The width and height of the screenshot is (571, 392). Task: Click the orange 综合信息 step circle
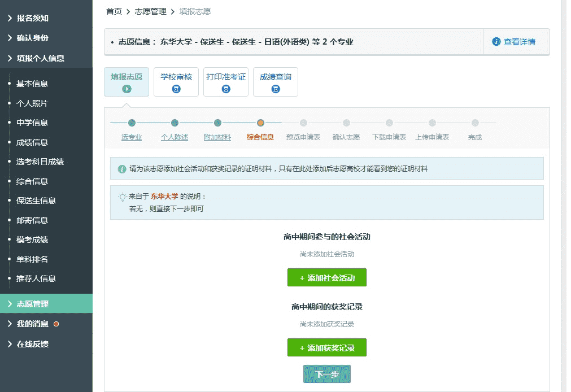point(260,123)
